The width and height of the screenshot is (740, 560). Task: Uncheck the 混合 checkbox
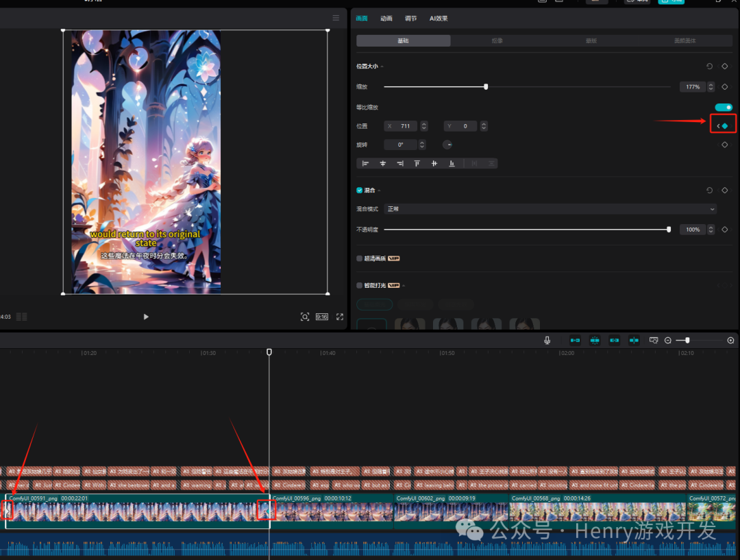click(x=360, y=191)
